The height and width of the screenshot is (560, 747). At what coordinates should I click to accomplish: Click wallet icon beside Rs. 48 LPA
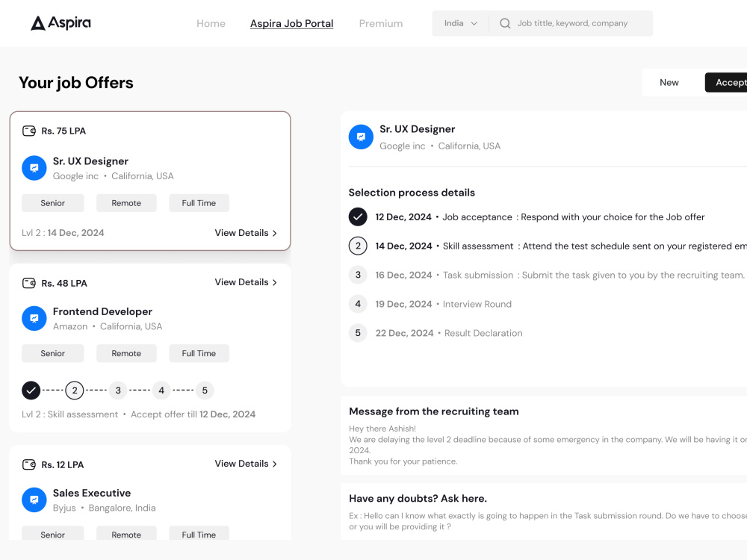click(x=29, y=283)
